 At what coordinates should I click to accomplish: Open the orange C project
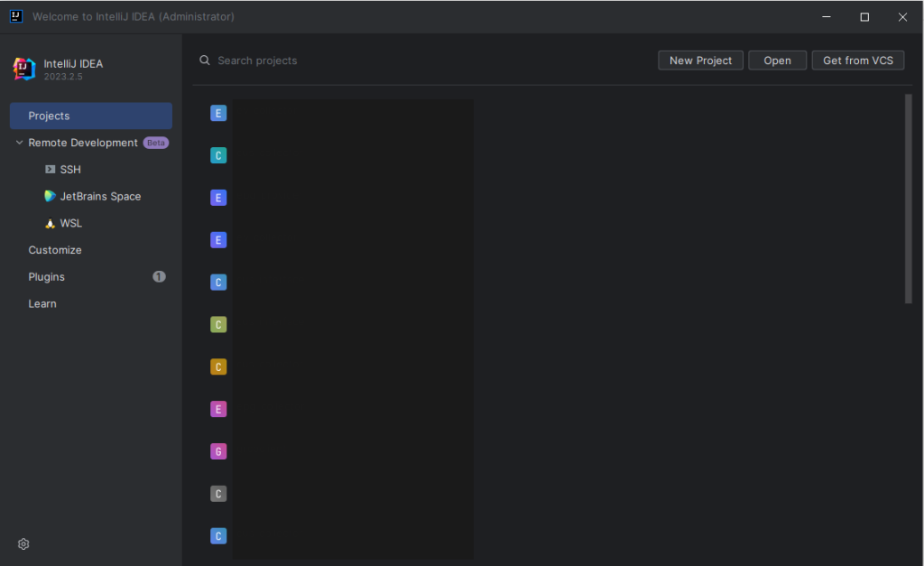click(218, 367)
